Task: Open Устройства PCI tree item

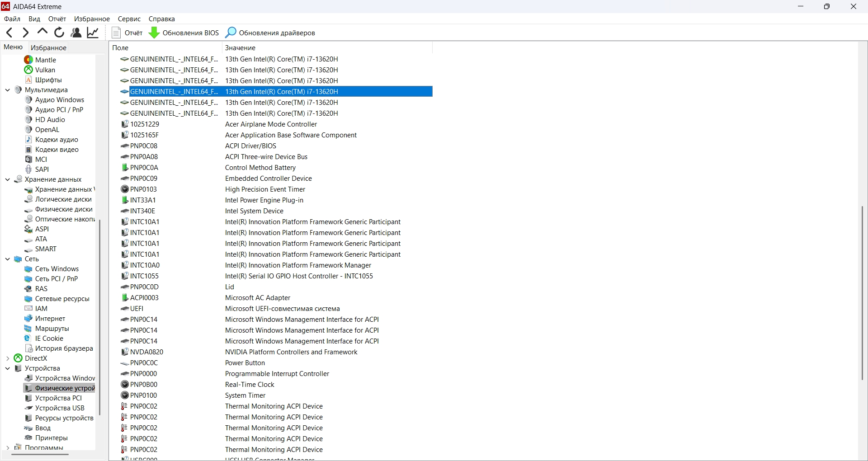Action: 53,398
